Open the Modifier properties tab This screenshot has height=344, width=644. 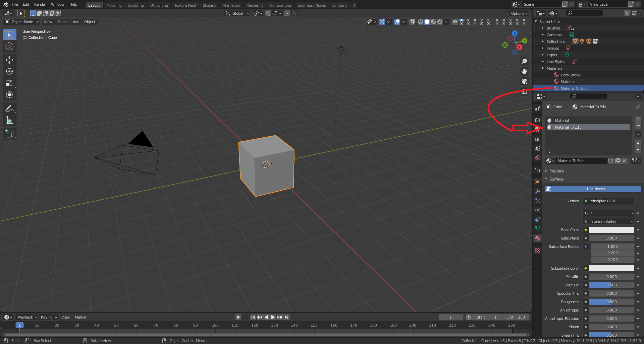coord(538,191)
